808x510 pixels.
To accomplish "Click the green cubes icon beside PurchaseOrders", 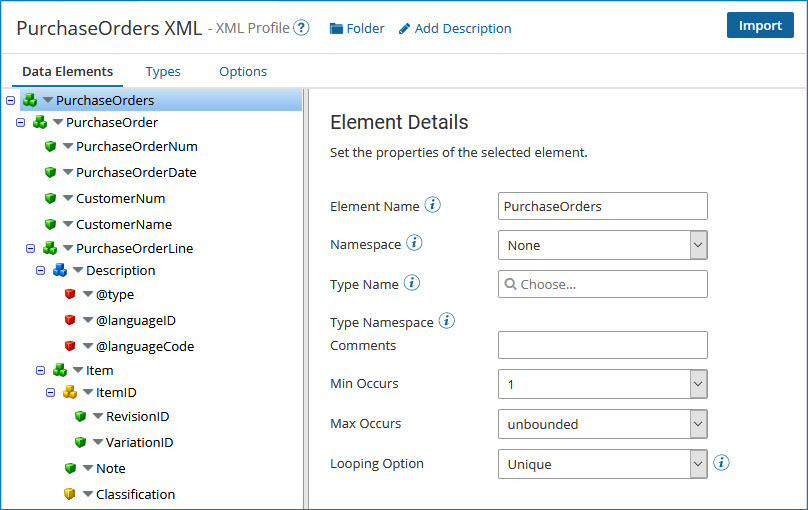I will 30,100.
